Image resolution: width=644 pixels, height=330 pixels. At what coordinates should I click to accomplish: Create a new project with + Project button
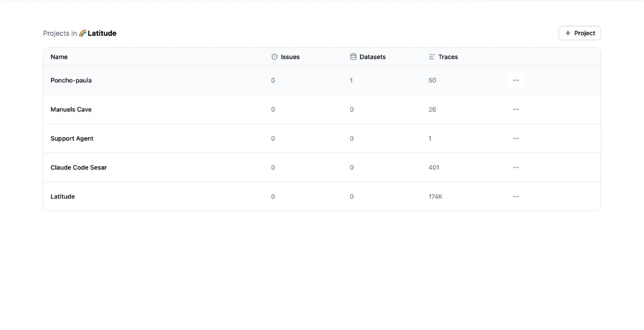click(579, 33)
